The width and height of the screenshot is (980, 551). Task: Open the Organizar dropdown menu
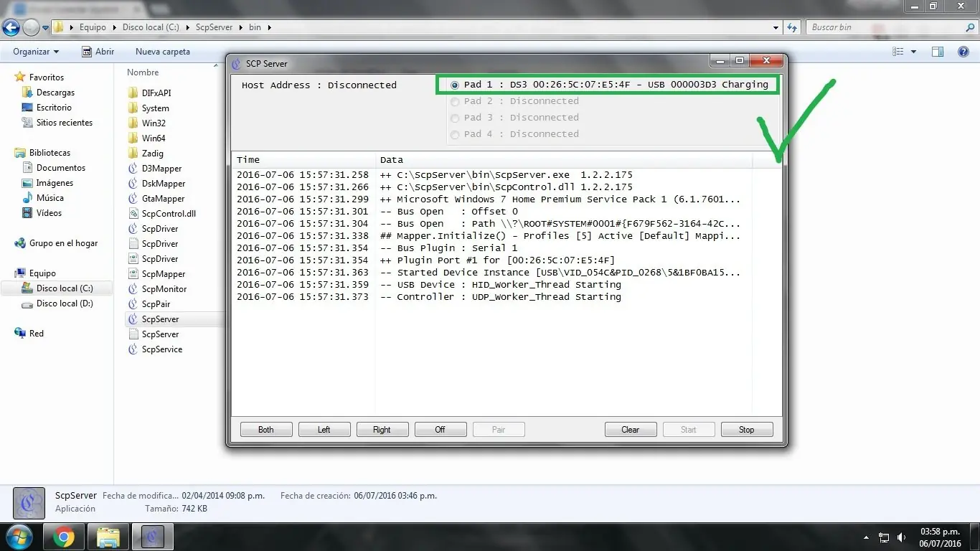pos(36,52)
